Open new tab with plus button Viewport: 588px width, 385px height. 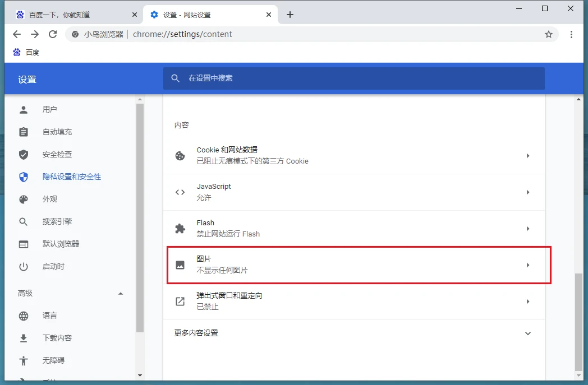pyautogui.click(x=290, y=15)
